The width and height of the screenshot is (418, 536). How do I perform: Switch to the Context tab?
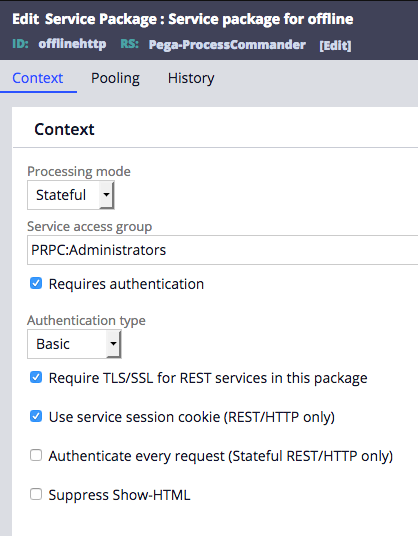click(38, 78)
